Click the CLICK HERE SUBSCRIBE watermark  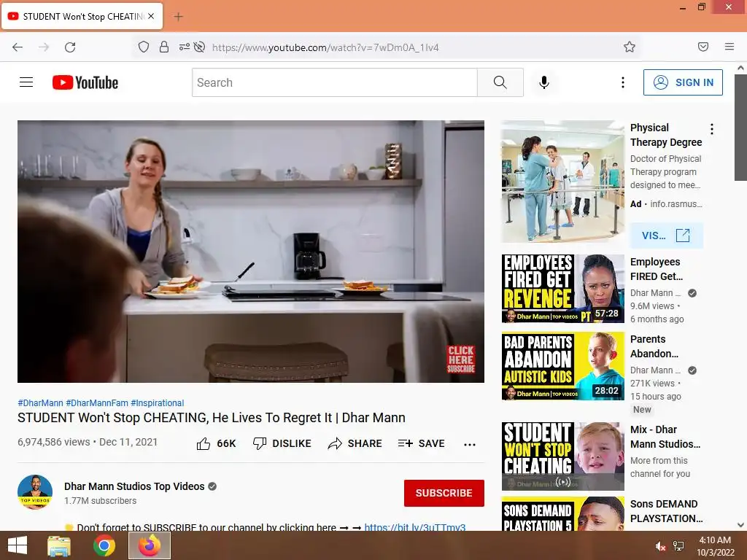tap(461, 359)
